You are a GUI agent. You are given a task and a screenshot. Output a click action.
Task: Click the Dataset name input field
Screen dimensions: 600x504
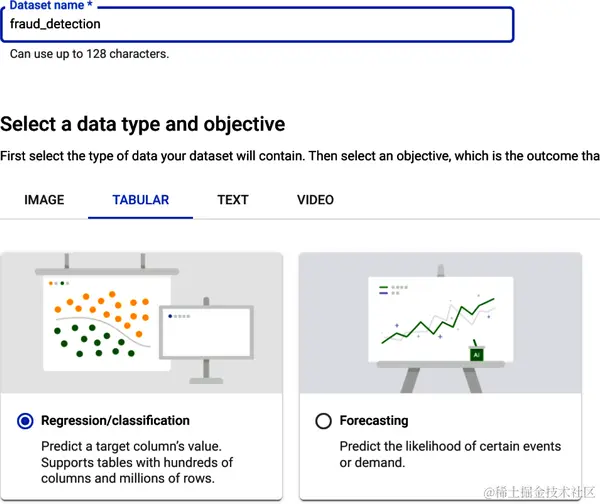[258, 24]
